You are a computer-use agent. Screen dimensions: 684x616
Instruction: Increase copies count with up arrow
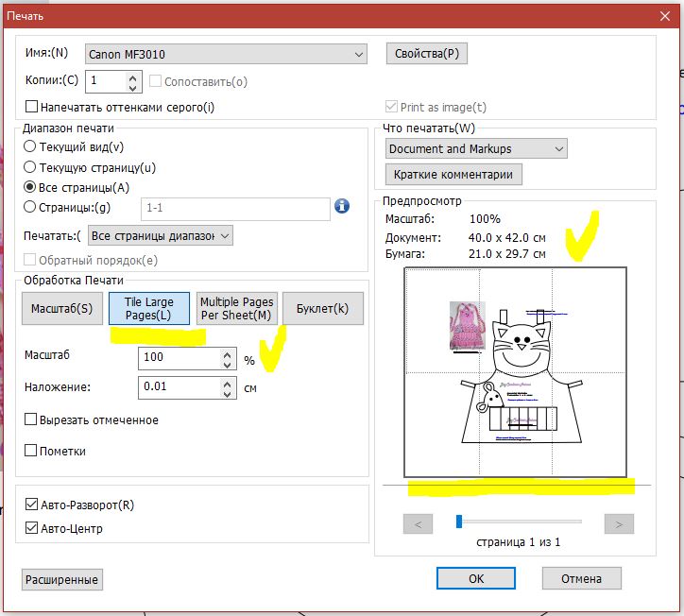[x=133, y=77]
